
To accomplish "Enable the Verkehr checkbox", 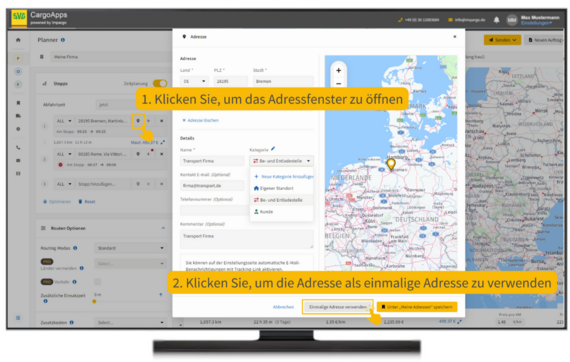I will (x=97, y=282).
